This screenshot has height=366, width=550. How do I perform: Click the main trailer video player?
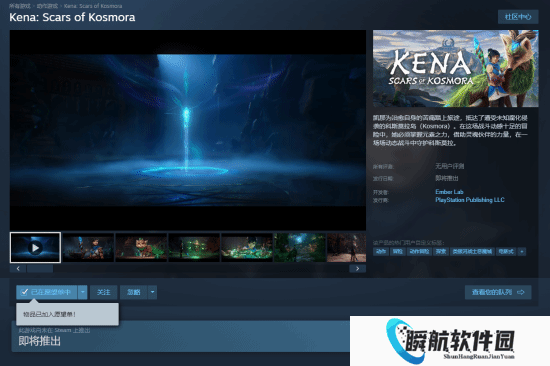pyautogui.click(x=188, y=130)
